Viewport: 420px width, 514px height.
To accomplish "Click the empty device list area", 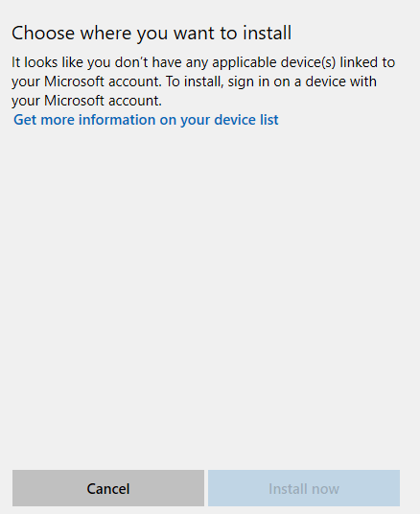I will 210,295.
